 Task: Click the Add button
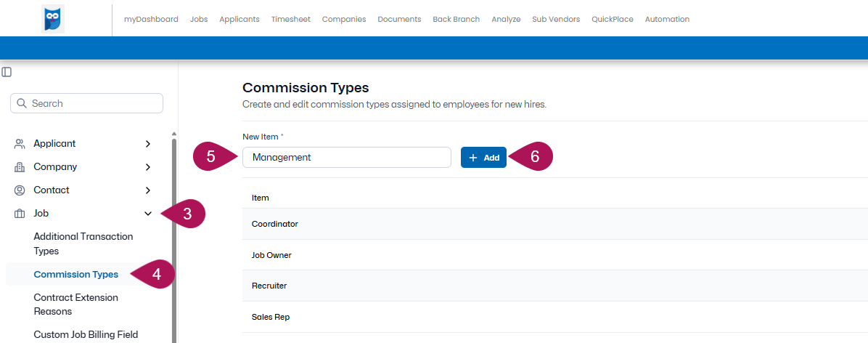(x=483, y=158)
